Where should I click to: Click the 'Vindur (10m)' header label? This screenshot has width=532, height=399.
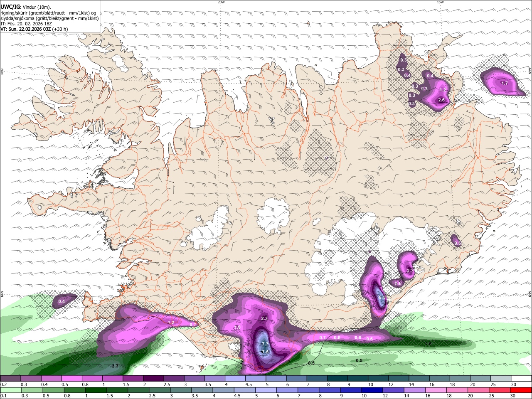[x=36, y=7]
